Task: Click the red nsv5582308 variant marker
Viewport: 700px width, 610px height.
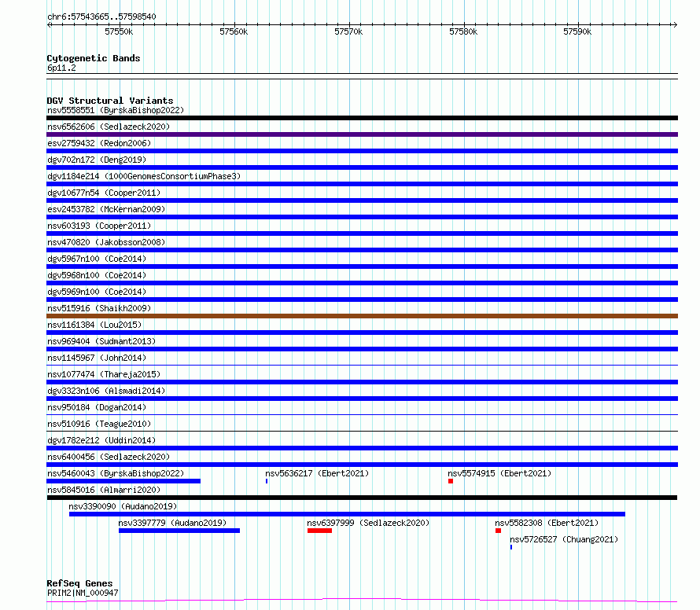Action: (x=498, y=531)
